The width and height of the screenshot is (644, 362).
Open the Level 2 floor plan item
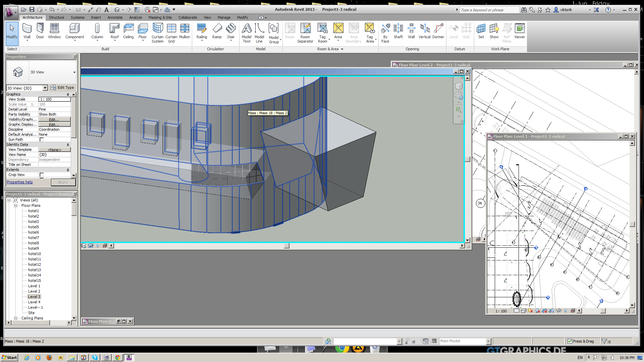pyautogui.click(x=34, y=291)
